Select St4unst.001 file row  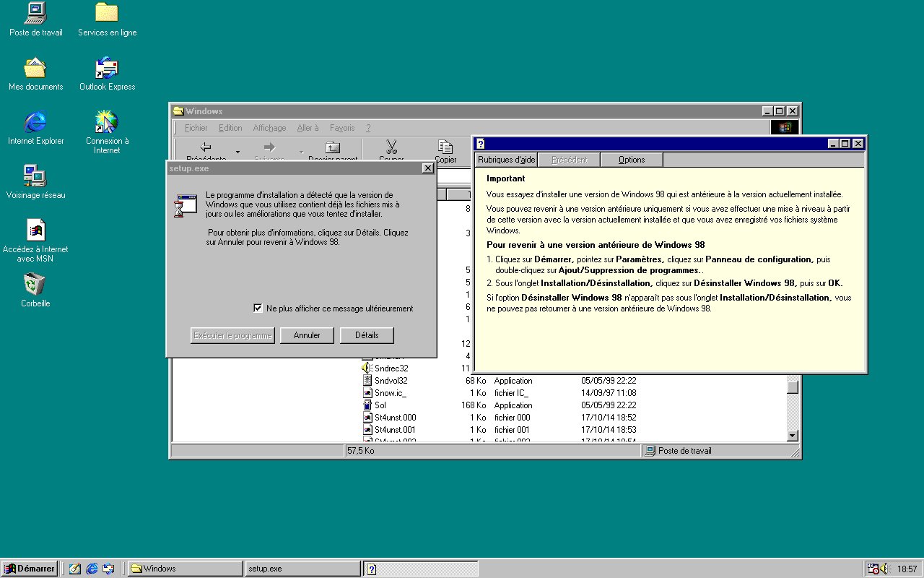point(395,430)
